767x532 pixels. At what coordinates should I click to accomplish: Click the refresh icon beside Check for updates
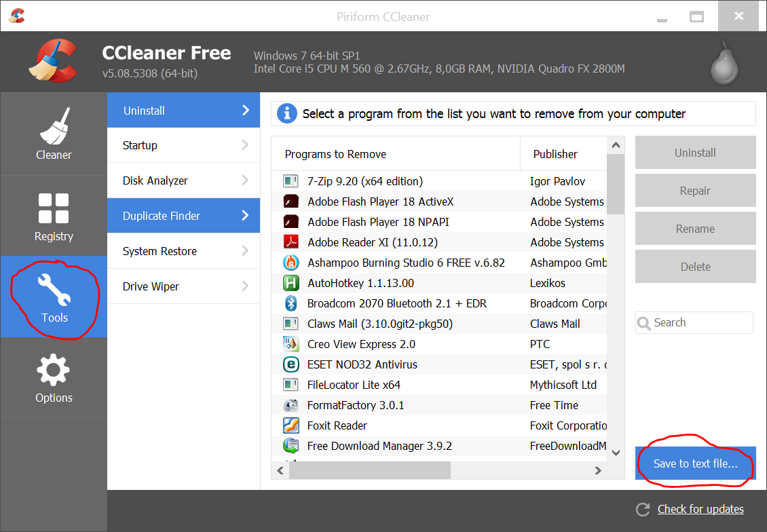(x=643, y=510)
